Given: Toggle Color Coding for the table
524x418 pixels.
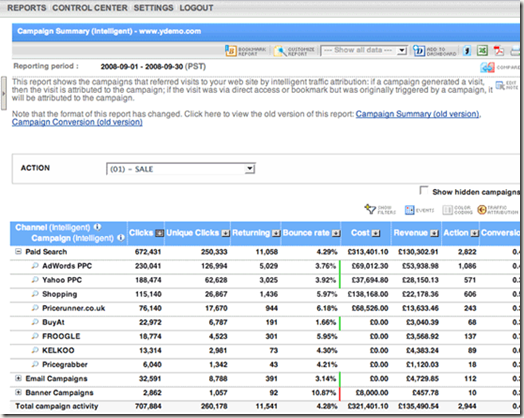Looking at the screenshot, I should (447, 210).
